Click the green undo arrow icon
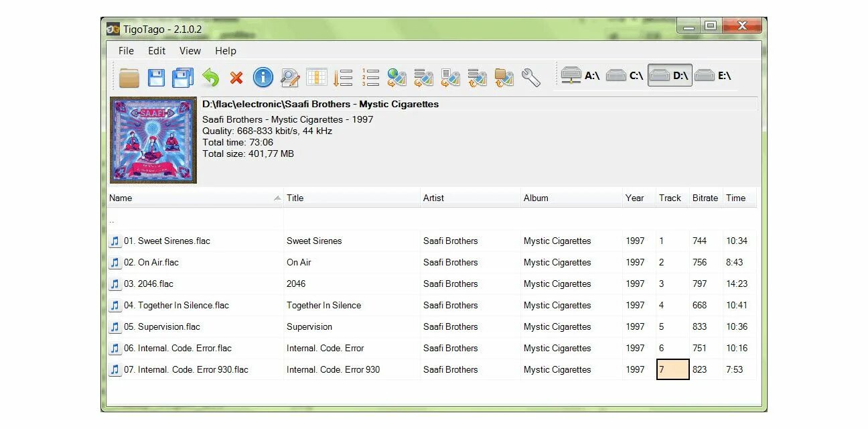868x429 pixels. tap(210, 78)
